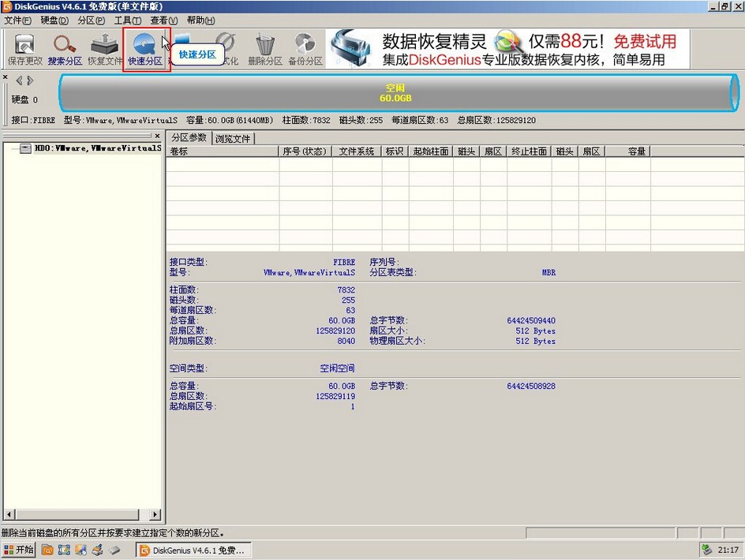This screenshot has width=745, height=560.
Task: Click the 开始 Start button on taskbar
Action: [x=19, y=550]
